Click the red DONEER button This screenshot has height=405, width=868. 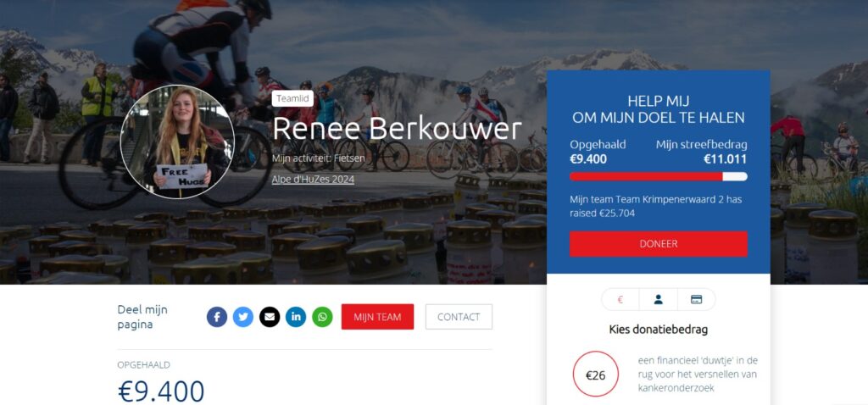[658, 244]
